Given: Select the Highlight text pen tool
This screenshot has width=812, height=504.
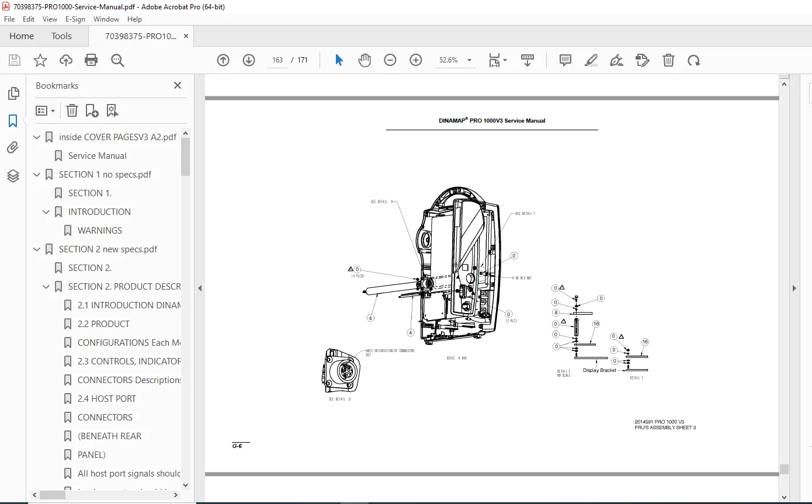Looking at the screenshot, I should 591,60.
